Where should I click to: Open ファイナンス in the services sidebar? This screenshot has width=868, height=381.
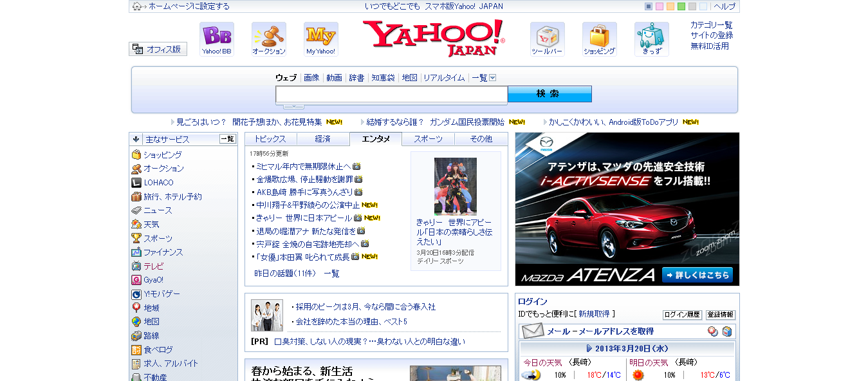(163, 252)
